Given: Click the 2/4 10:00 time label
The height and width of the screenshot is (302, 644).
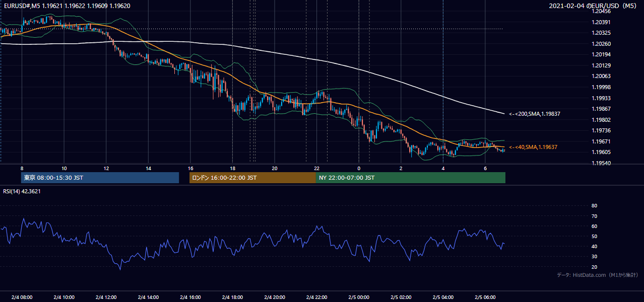Looking at the screenshot, I should 65,297.
